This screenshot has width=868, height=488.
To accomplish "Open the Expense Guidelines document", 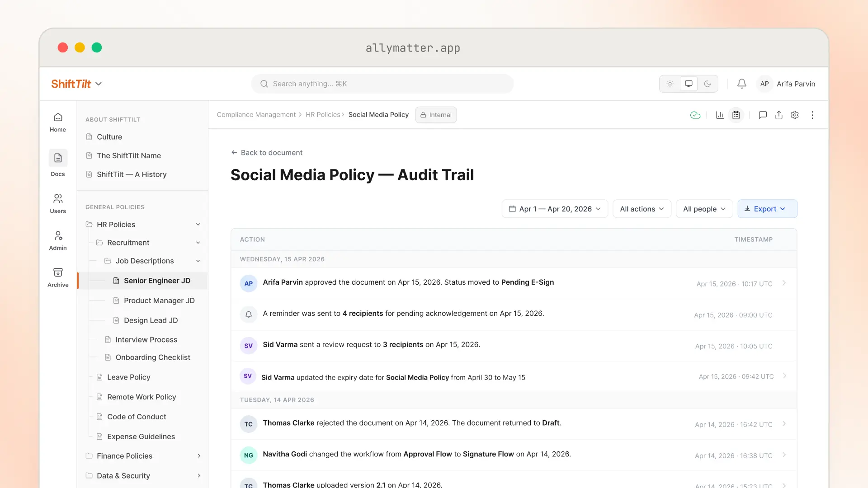I will pyautogui.click(x=141, y=436).
